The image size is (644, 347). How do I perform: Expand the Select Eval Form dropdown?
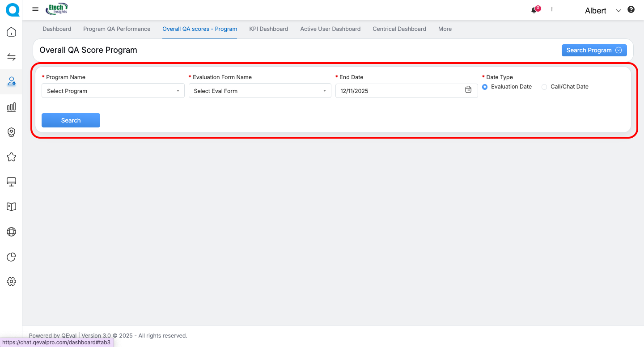(259, 91)
